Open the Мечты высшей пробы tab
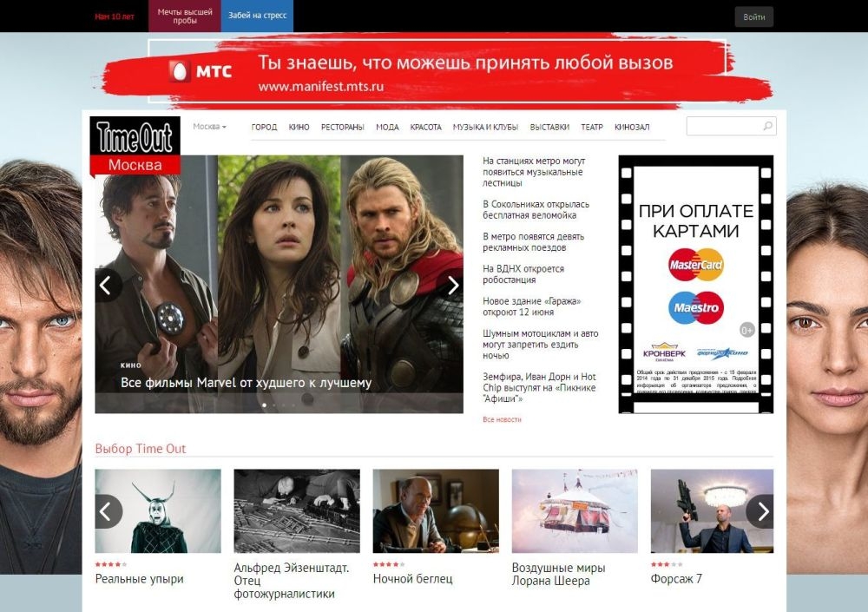This screenshot has width=868, height=612. click(185, 16)
